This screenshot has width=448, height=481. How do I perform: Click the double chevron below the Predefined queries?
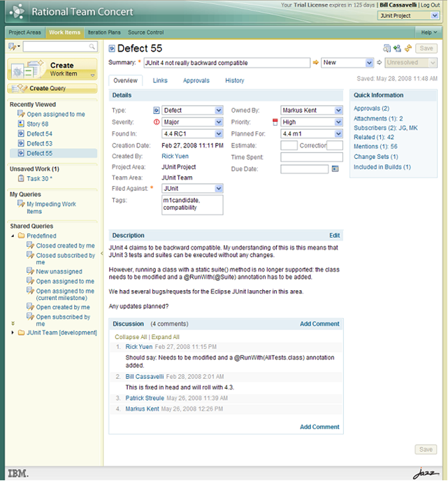[13, 323]
